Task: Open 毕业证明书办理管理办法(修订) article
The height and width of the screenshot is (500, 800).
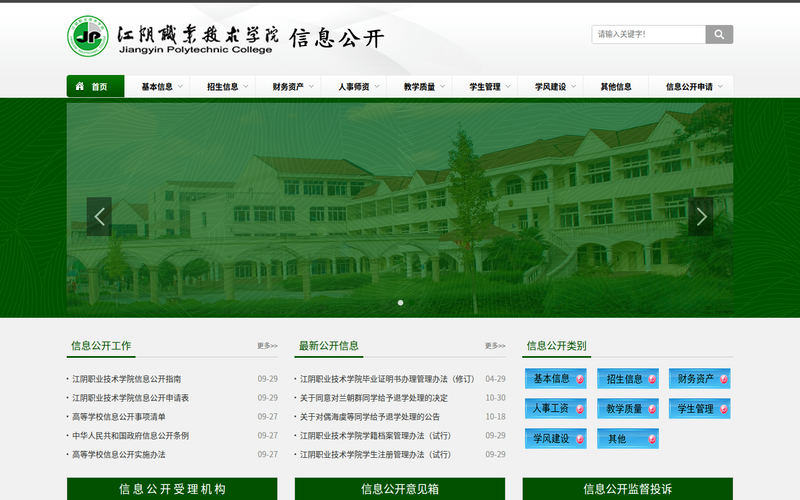Action: pos(387,379)
